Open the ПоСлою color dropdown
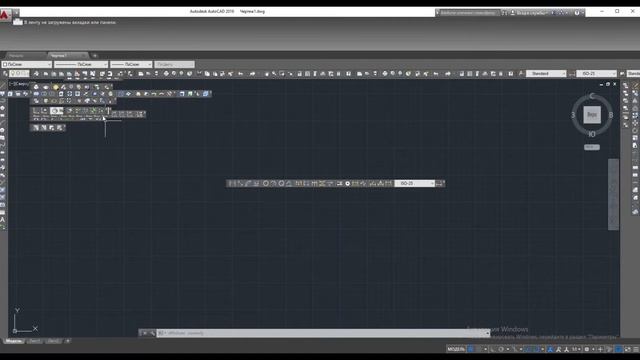 click(x=27, y=64)
